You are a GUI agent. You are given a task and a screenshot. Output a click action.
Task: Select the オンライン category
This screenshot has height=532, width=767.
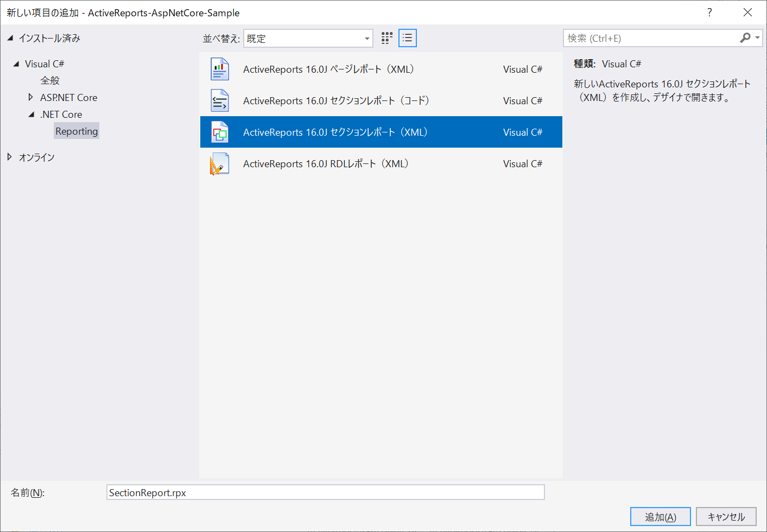[x=37, y=157]
